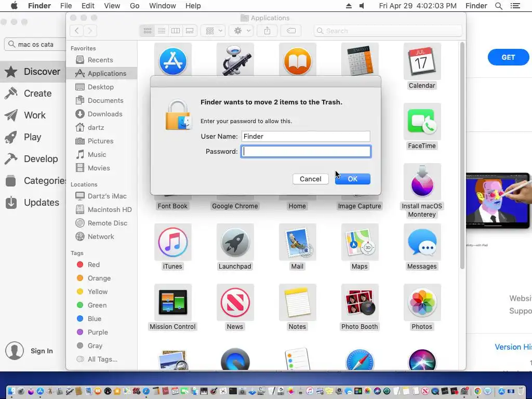The height and width of the screenshot is (399, 532).
Task: Go back in Finder window
Action: (77, 31)
